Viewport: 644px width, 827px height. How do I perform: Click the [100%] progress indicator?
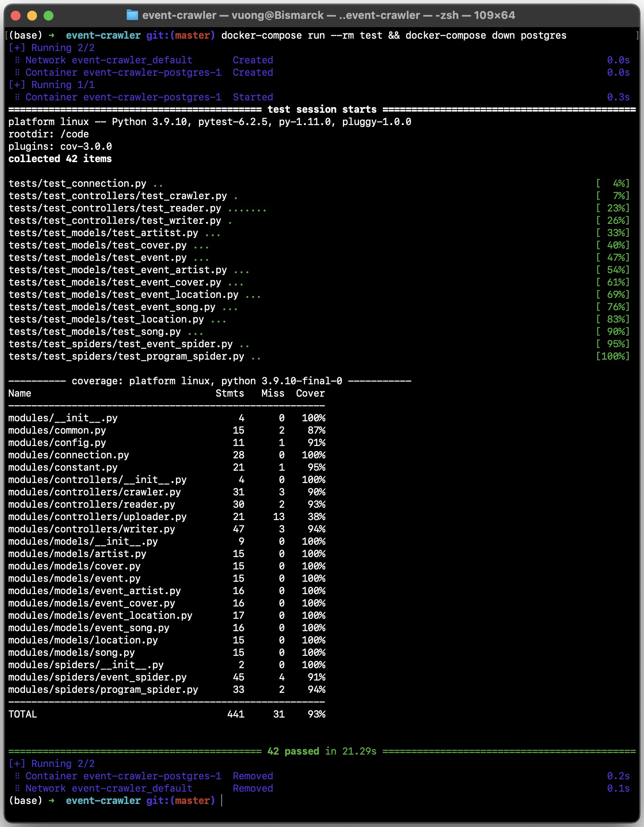613,356
